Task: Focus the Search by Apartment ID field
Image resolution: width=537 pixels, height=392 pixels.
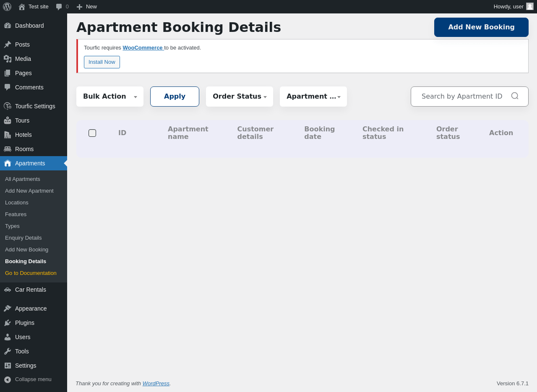Action: (x=461, y=97)
